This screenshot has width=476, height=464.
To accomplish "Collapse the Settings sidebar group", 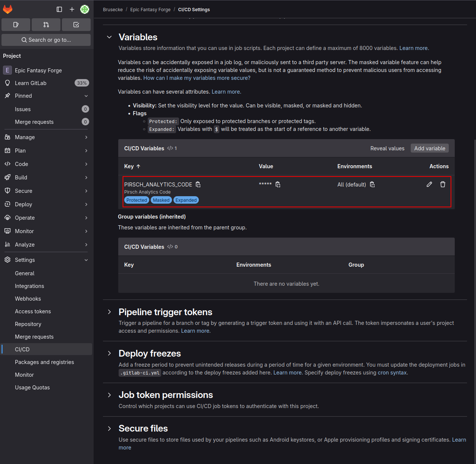I will 86,260.
